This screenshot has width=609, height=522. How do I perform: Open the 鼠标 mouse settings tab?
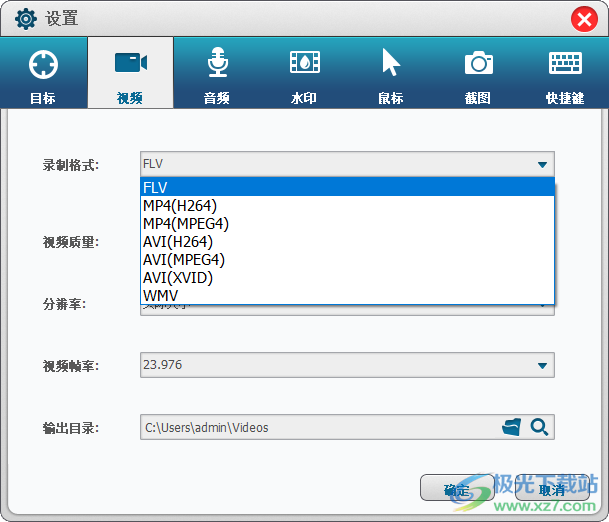[x=391, y=73]
